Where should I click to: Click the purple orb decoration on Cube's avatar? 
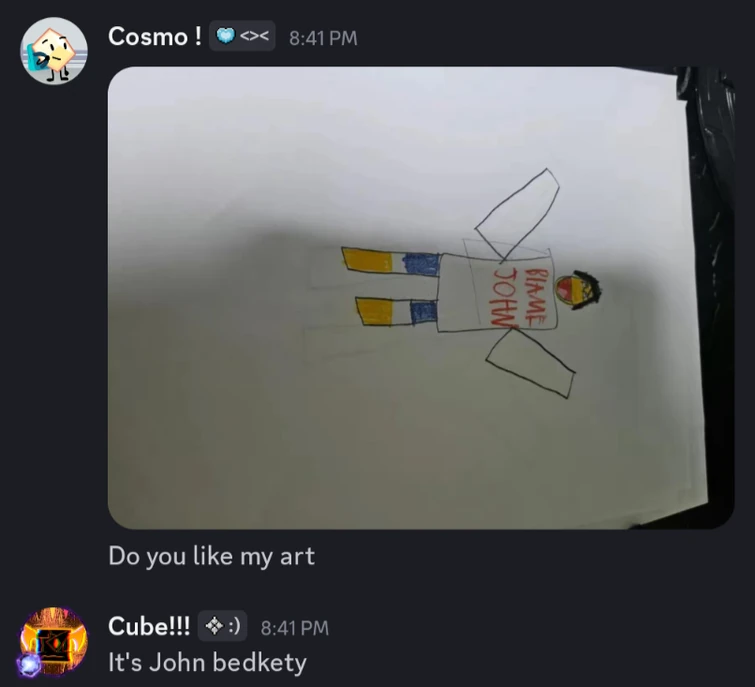(29, 664)
